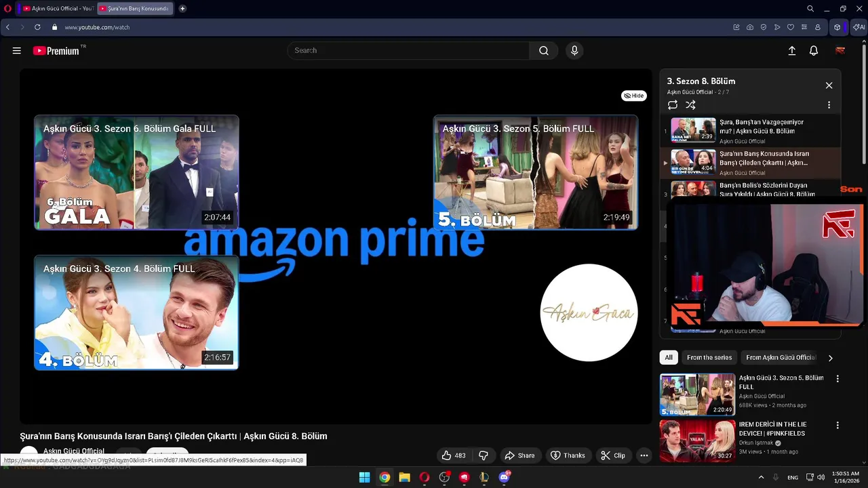Open Opera profile person icon
The image size is (868, 488).
tap(818, 27)
